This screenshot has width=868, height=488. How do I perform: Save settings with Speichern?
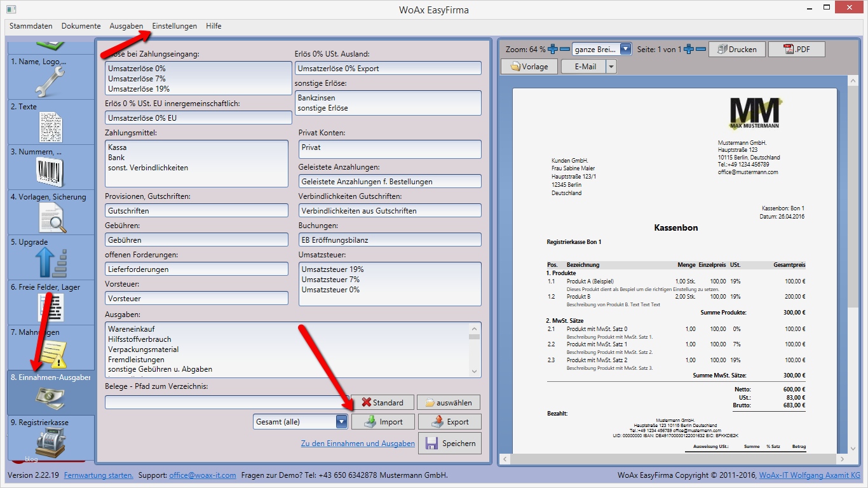click(449, 443)
